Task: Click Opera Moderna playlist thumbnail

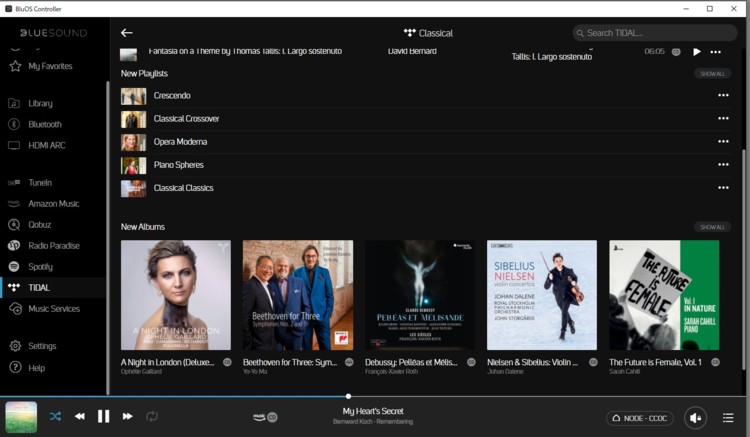Action: click(133, 142)
